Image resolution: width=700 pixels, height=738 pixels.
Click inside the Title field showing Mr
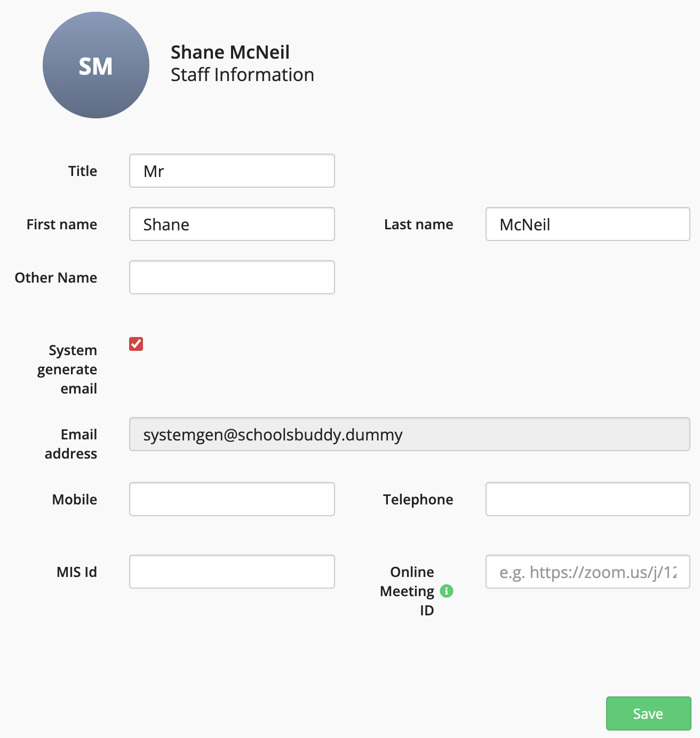point(232,171)
